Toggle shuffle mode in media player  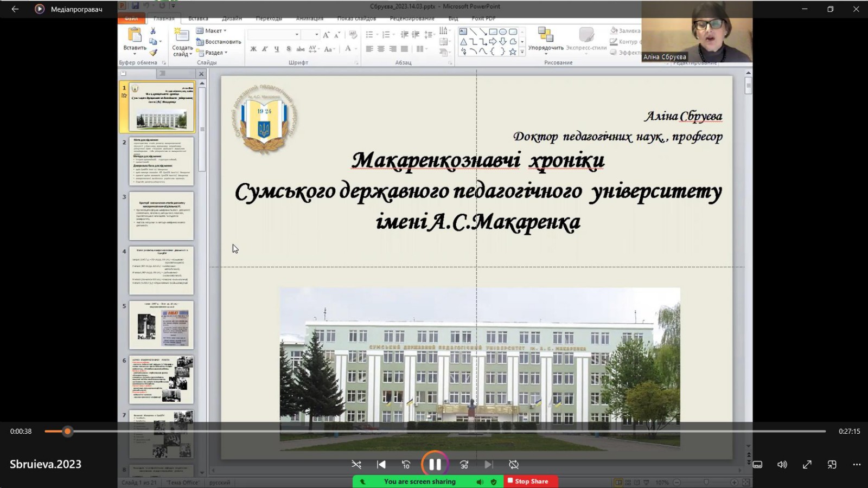point(356,465)
